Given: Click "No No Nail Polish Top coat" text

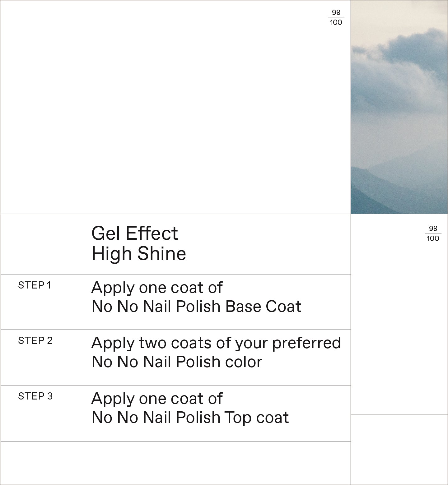Looking at the screenshot, I should point(190,418).
